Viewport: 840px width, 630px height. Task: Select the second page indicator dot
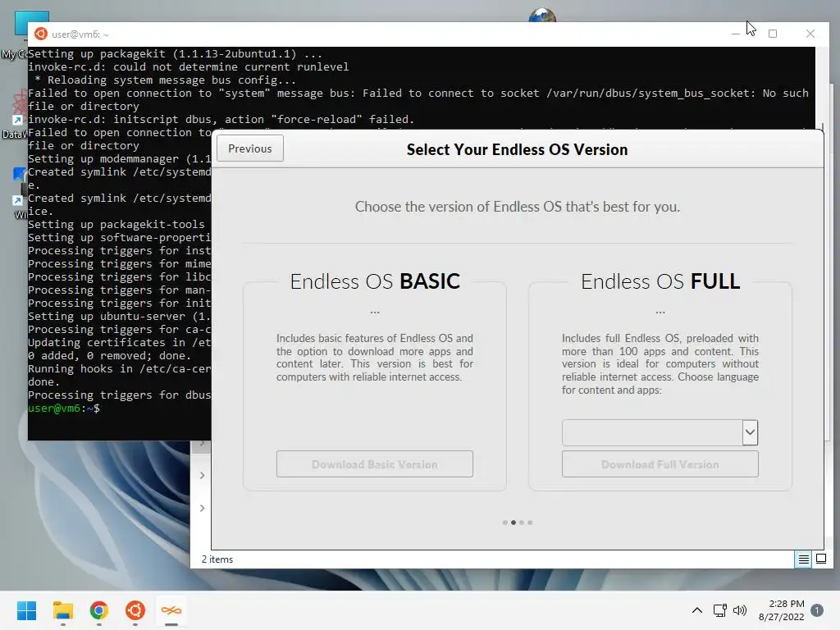click(514, 523)
